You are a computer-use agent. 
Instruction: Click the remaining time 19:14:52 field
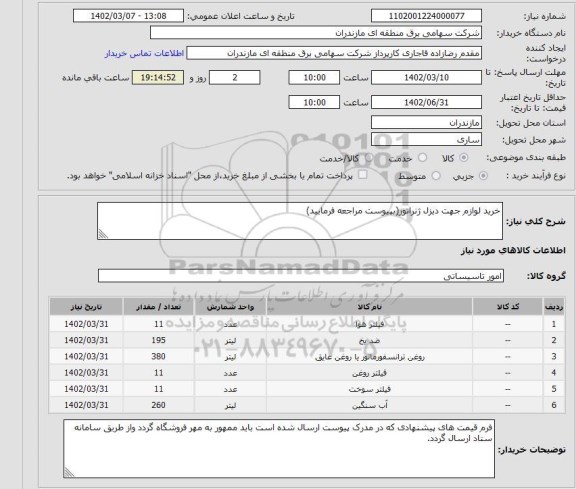[x=158, y=78]
